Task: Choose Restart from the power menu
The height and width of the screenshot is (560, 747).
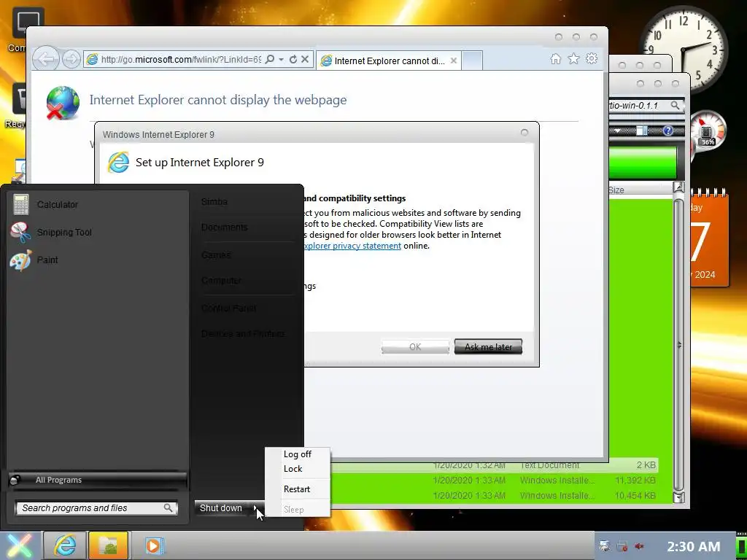Action: (x=298, y=489)
